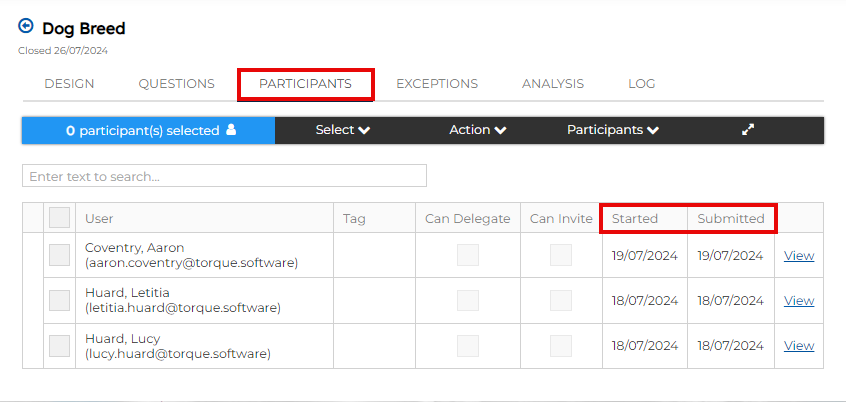Click the person icon in selected participants bar
Screen dimensions: 846x402
(x=231, y=130)
